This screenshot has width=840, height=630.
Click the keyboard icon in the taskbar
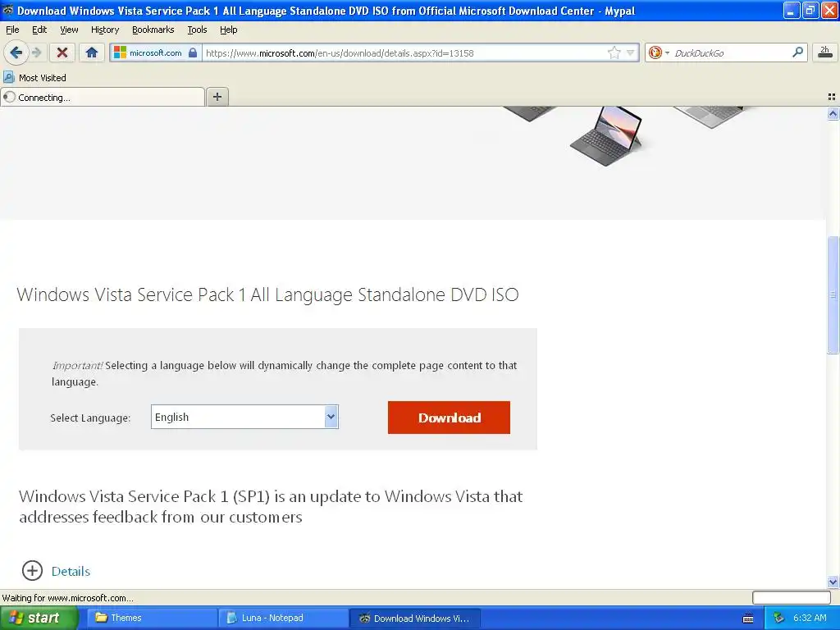(x=748, y=619)
